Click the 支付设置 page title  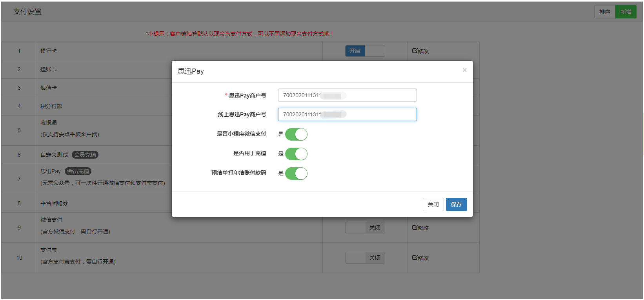(27, 12)
